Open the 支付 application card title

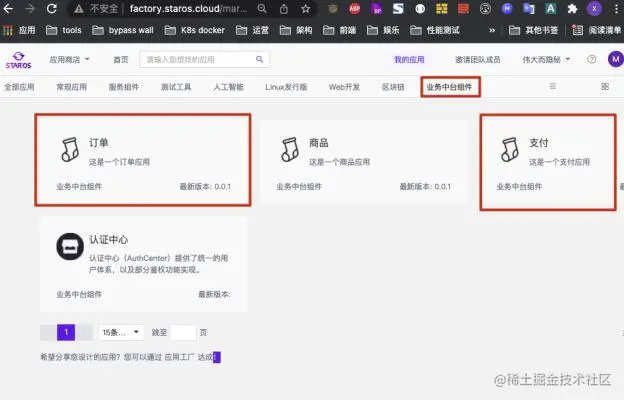click(x=539, y=142)
